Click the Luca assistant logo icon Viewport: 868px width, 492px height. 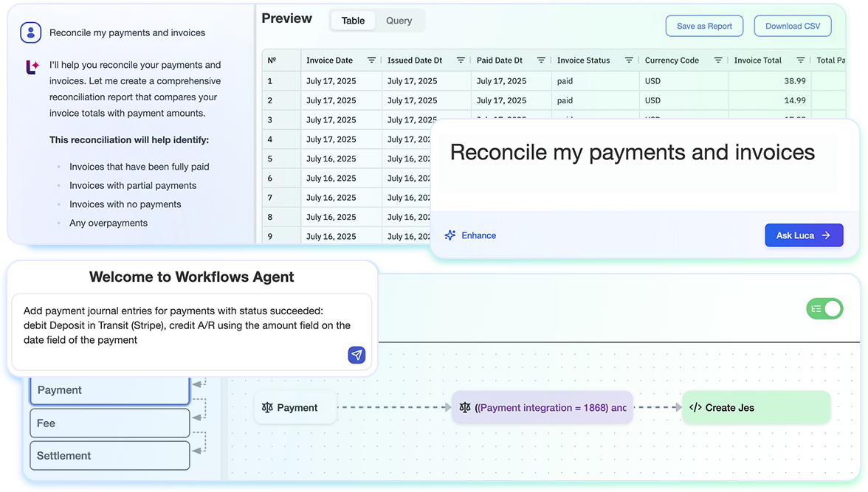pyautogui.click(x=32, y=67)
